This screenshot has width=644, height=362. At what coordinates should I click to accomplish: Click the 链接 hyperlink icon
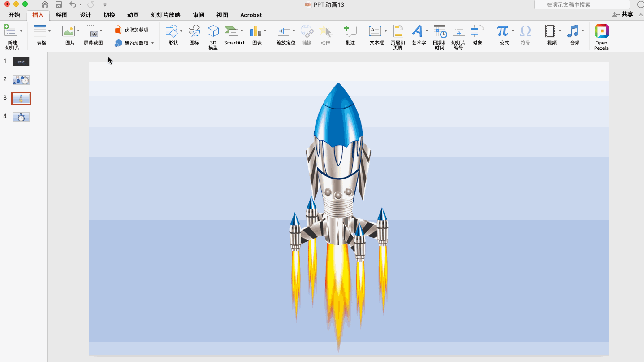307,31
